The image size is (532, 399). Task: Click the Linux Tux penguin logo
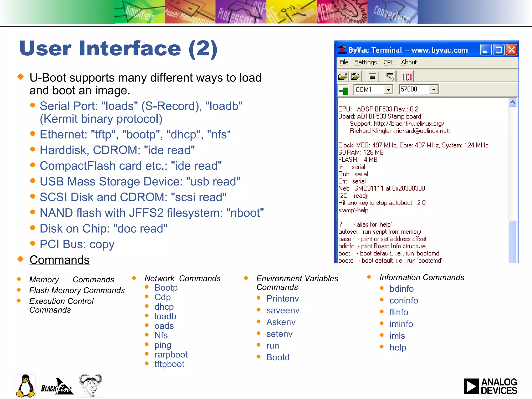point(25,386)
